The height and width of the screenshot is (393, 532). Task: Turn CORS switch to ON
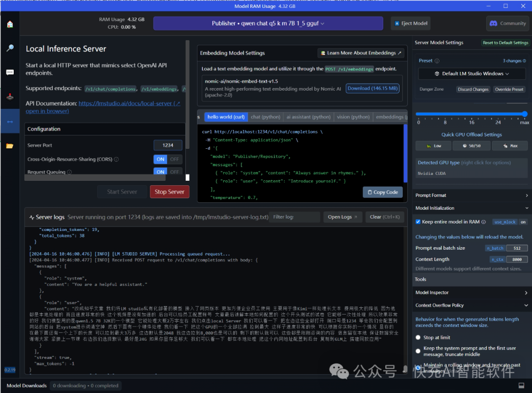click(161, 159)
